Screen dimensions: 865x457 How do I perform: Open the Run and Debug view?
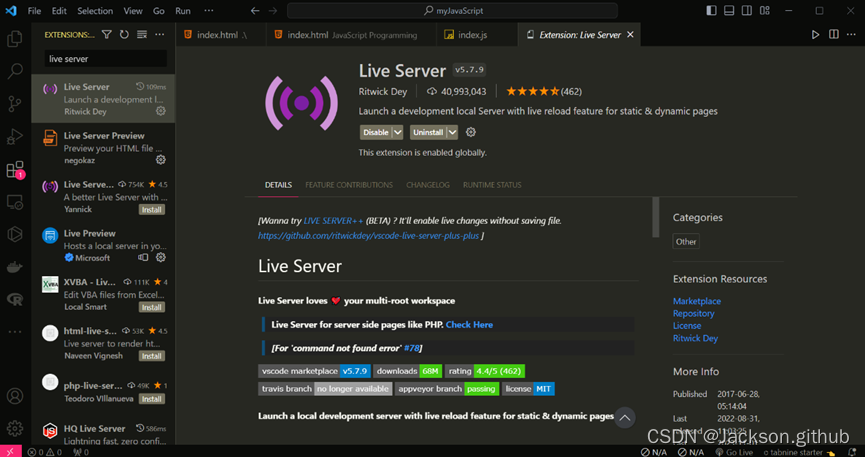click(x=15, y=136)
